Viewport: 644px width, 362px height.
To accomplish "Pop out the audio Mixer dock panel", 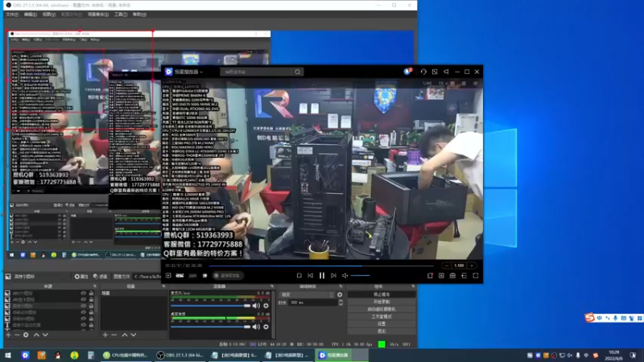I will [272, 286].
